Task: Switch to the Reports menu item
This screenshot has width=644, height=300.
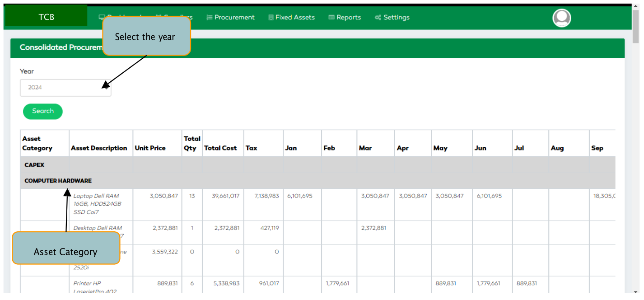Action: click(x=349, y=17)
